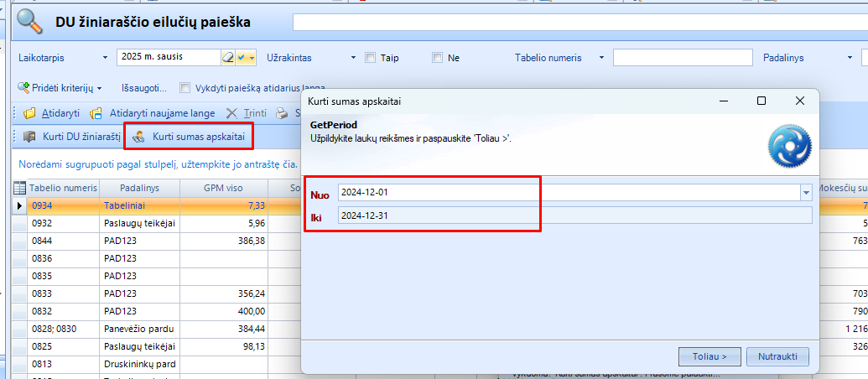The width and height of the screenshot is (868, 379).
Task: Open the Tabelio numeris criterion dropdown
Action: tap(602, 58)
